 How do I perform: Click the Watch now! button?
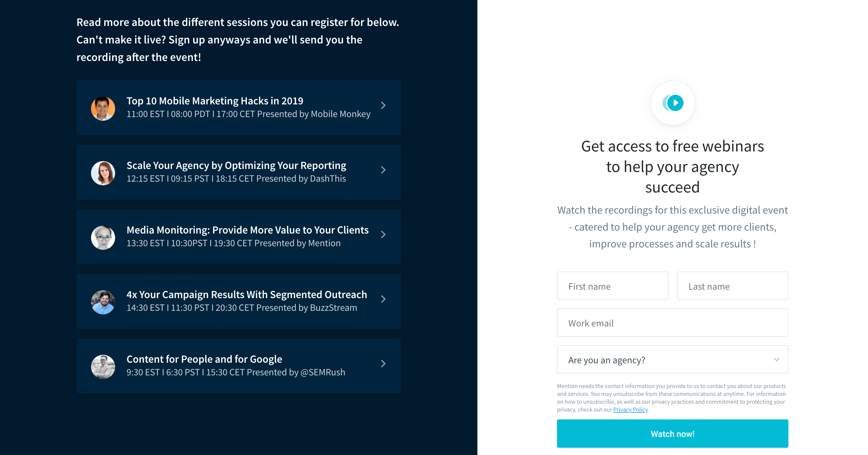click(x=673, y=434)
